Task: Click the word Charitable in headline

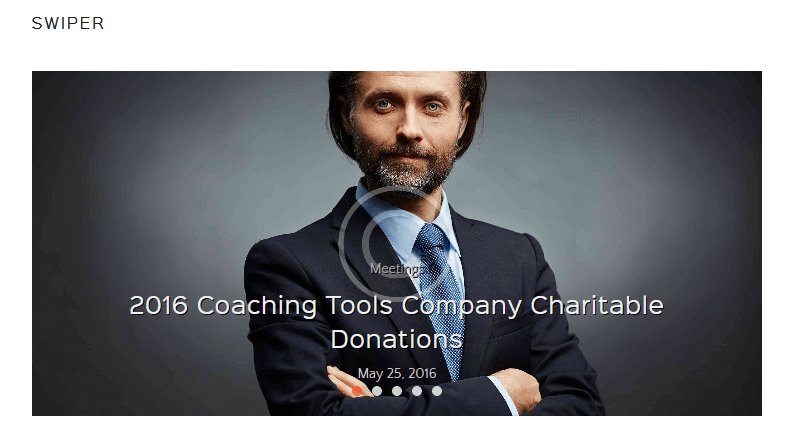Action: pyautogui.click(x=597, y=305)
